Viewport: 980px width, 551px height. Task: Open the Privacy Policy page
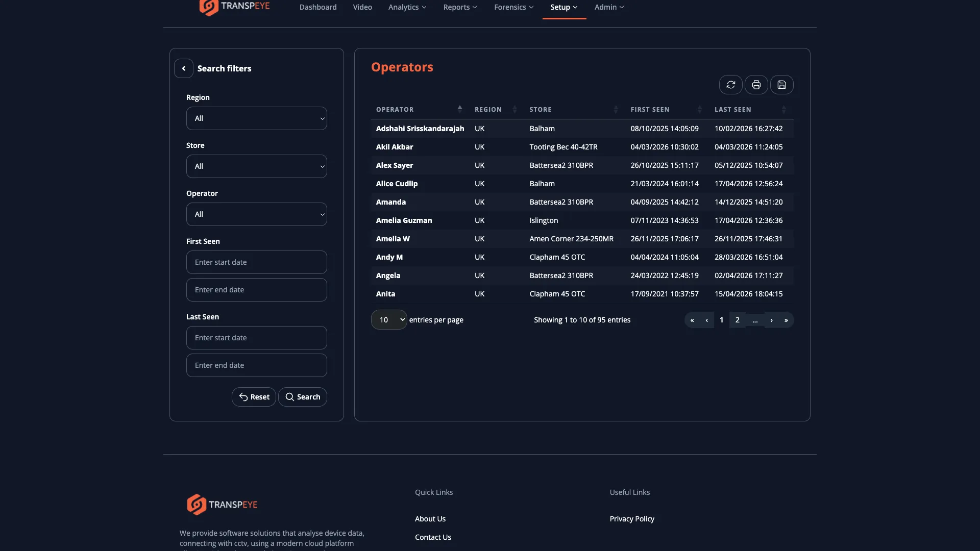632,518
